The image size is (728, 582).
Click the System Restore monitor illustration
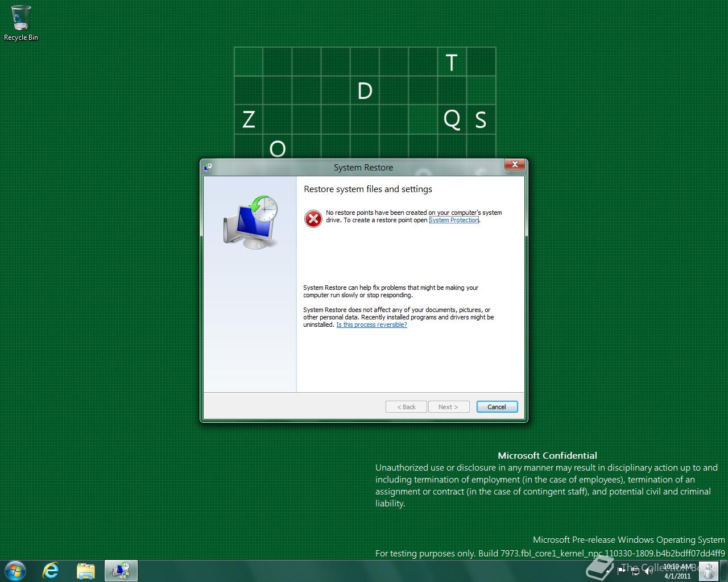pos(250,222)
